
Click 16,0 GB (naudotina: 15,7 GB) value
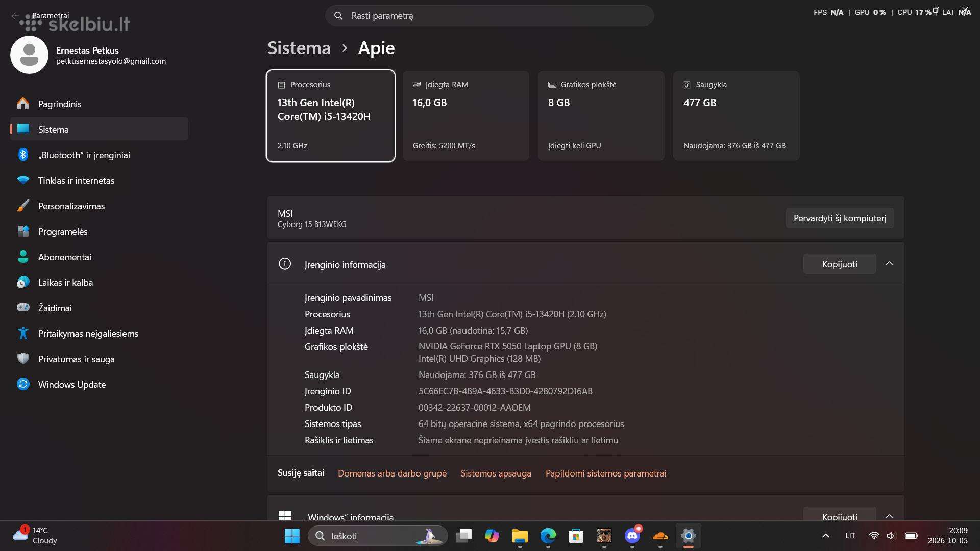tap(473, 331)
